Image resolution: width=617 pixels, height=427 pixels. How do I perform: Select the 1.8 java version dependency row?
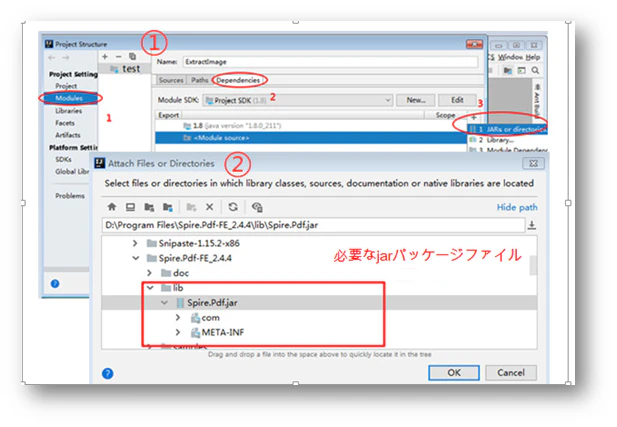click(311, 126)
